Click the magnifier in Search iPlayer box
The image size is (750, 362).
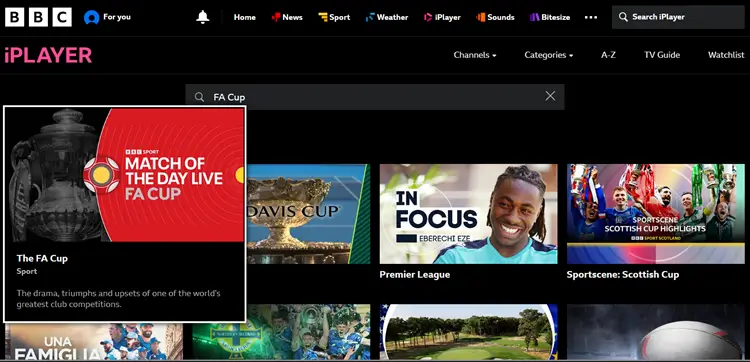pyautogui.click(x=623, y=17)
